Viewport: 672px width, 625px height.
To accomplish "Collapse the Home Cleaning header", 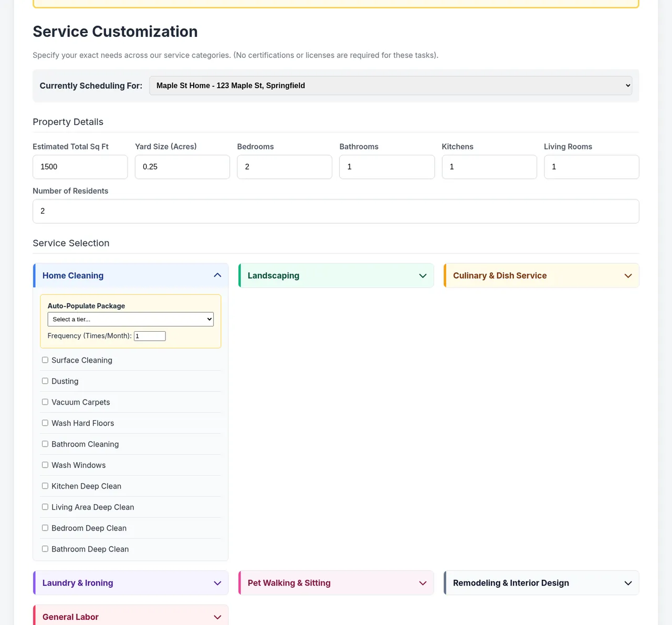I will (131, 276).
